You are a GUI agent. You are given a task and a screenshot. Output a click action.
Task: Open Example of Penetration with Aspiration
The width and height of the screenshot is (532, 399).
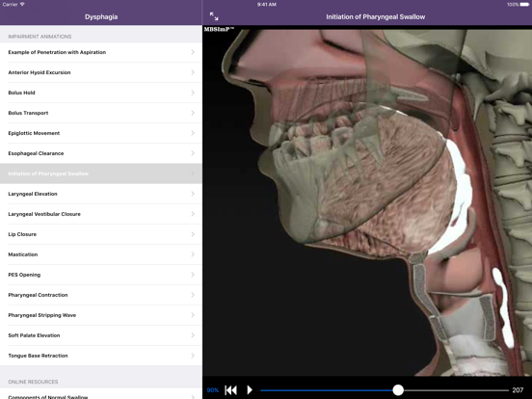coord(101,52)
